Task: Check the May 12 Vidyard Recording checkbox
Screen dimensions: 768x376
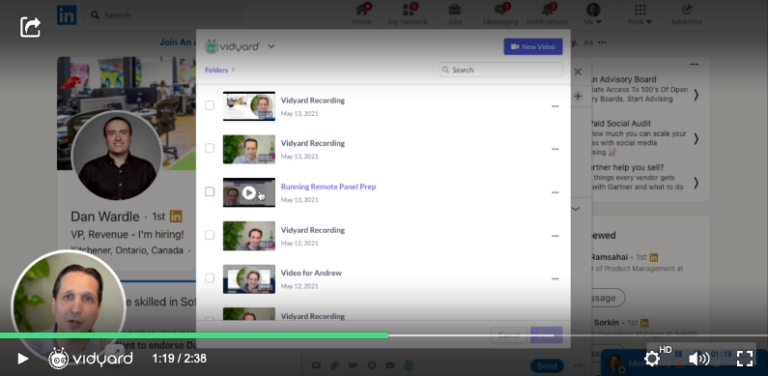Action: tap(210, 235)
